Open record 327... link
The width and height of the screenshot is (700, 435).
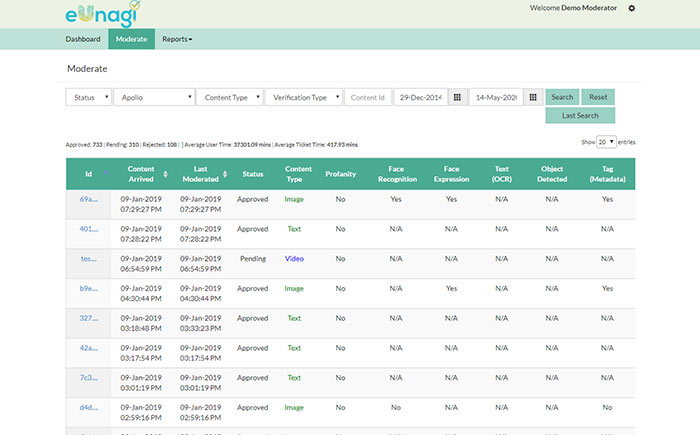[88, 318]
